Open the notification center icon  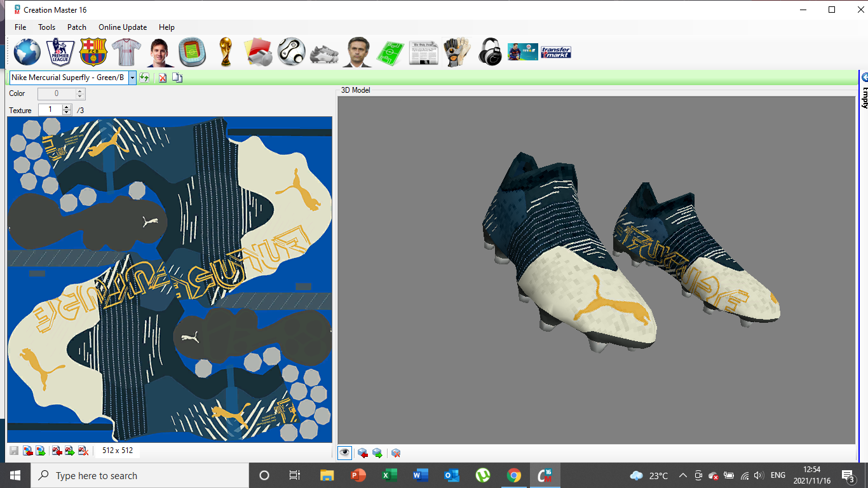848,475
